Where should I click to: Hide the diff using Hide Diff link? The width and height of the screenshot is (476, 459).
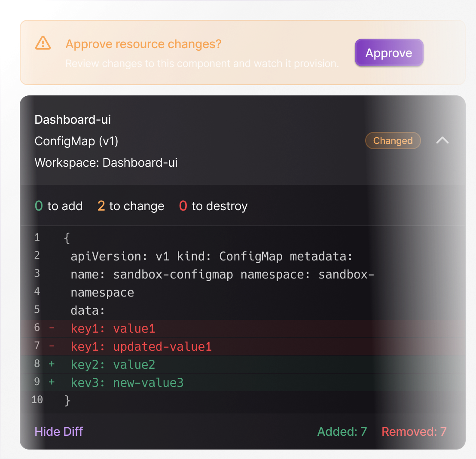59,431
